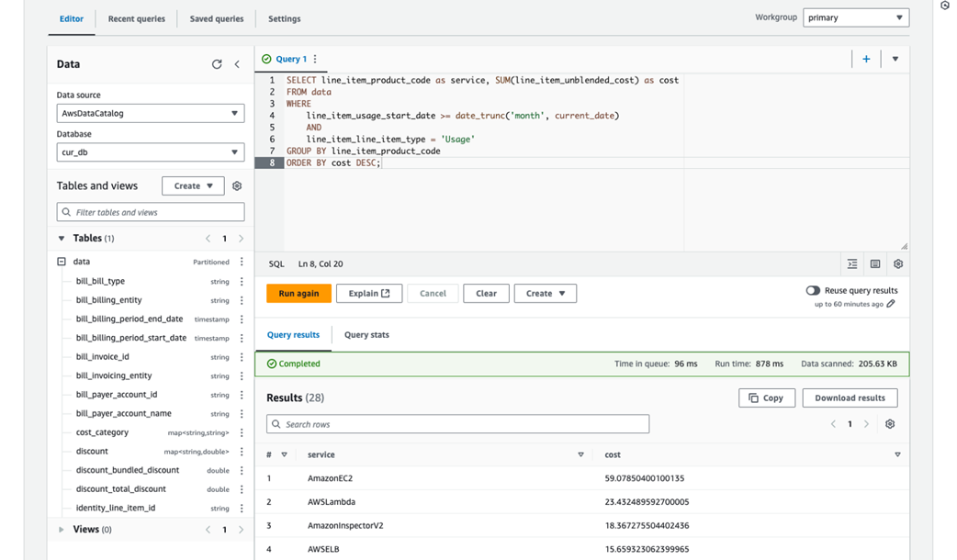Click the Run again button
Screen dimensions: 957x560
(299, 294)
